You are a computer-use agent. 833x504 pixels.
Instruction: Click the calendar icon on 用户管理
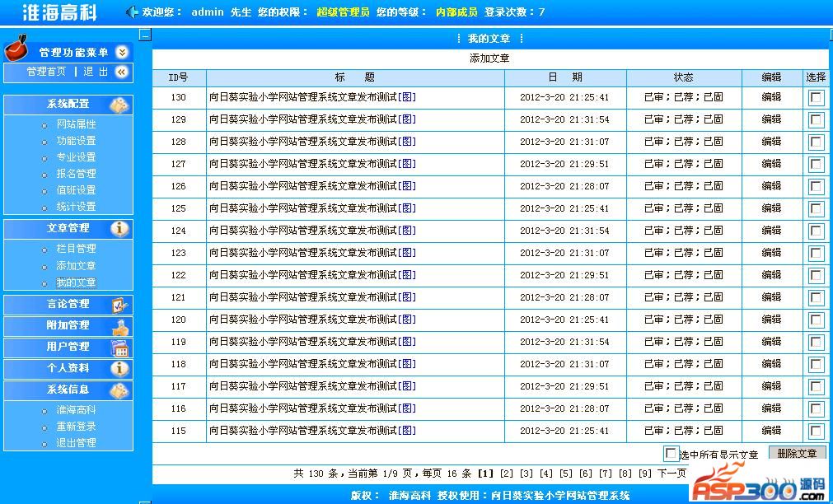coord(119,348)
